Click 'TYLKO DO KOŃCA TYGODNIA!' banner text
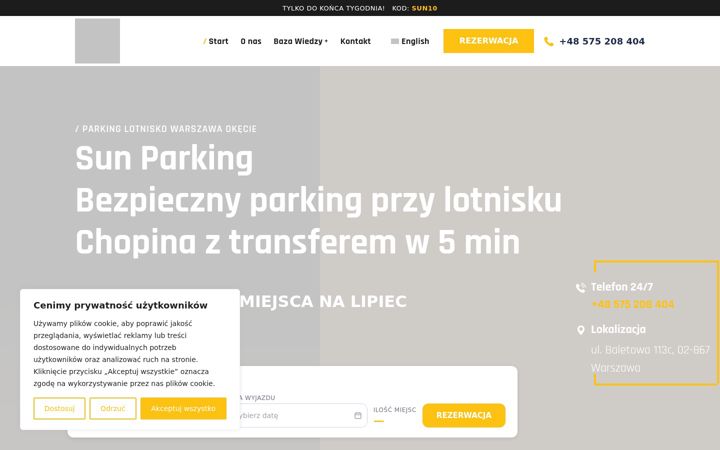720x450 pixels. tap(333, 8)
